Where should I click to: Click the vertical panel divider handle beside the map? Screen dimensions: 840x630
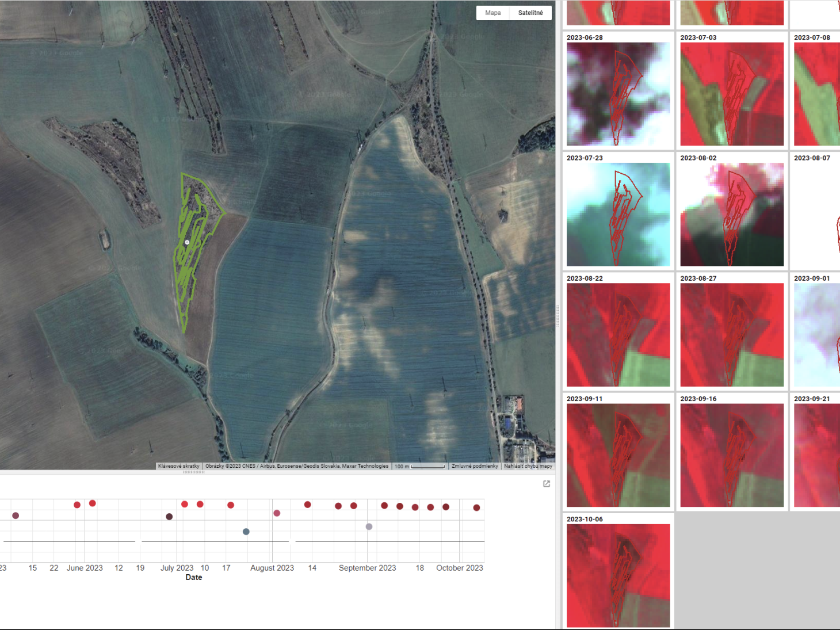[558, 316]
